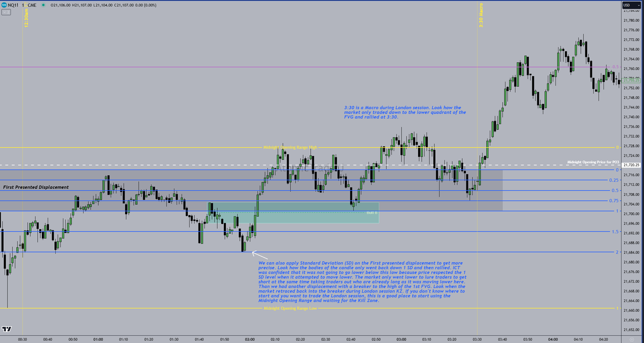Click the 0.75 deviation level label

[614, 200]
